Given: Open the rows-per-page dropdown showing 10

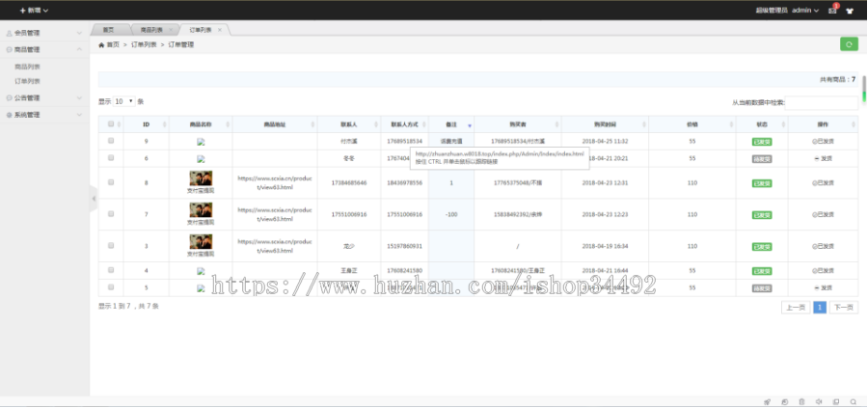Looking at the screenshot, I should tap(124, 101).
